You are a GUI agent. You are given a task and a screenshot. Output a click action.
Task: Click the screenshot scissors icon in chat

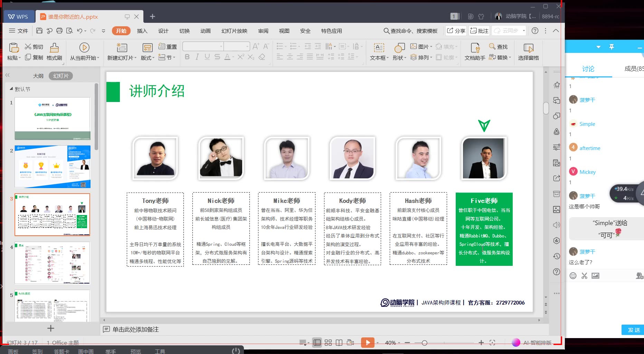[584, 276]
